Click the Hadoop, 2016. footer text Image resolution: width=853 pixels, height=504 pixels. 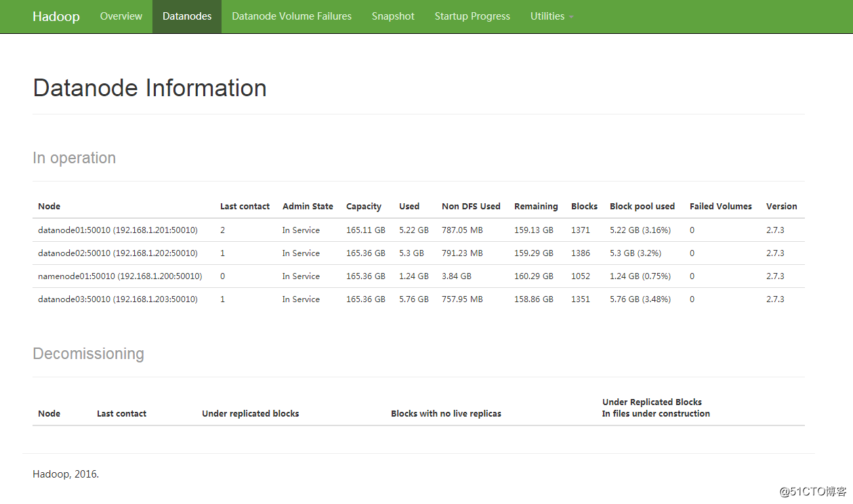coord(66,474)
